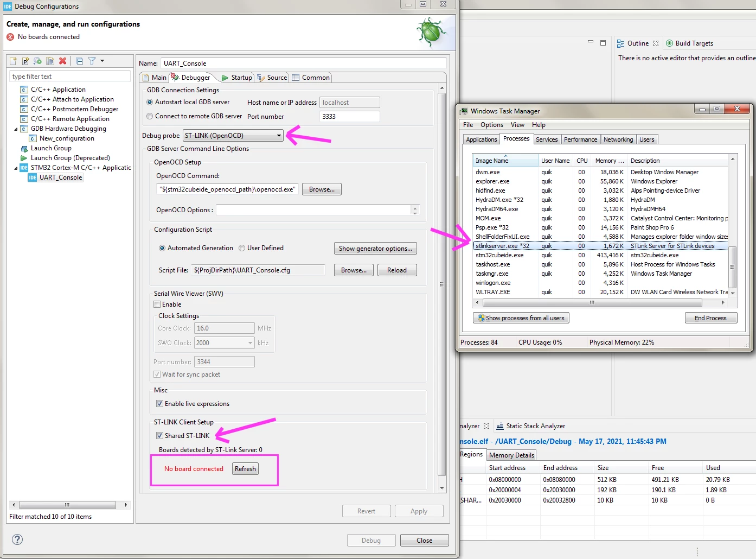Click the New prototype configuration icon
The height and width of the screenshot is (559, 756).
(x=25, y=61)
